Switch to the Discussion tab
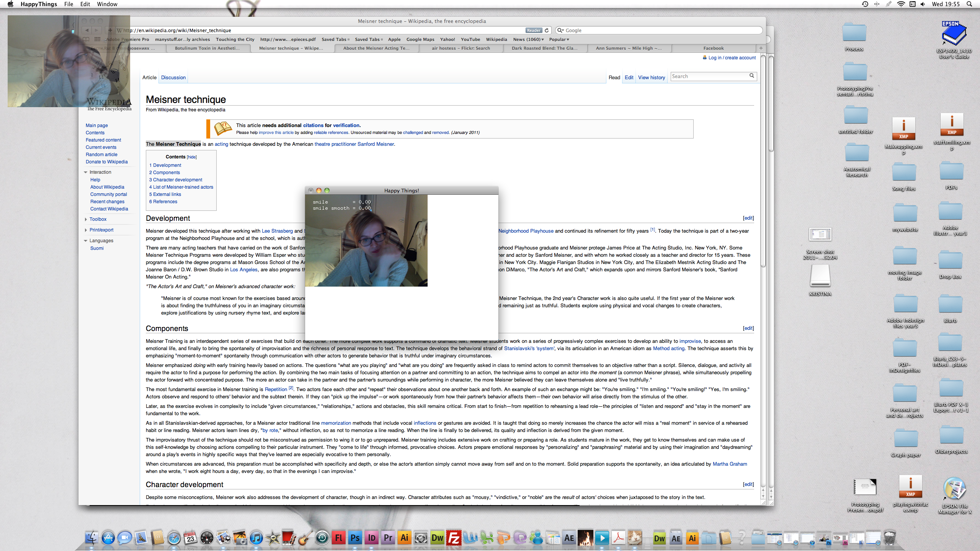 (173, 77)
